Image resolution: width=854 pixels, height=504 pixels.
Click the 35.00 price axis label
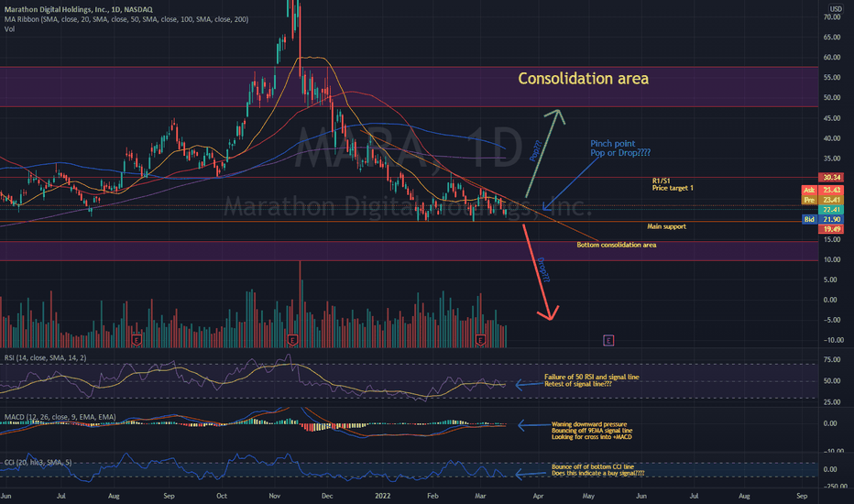[832, 159]
